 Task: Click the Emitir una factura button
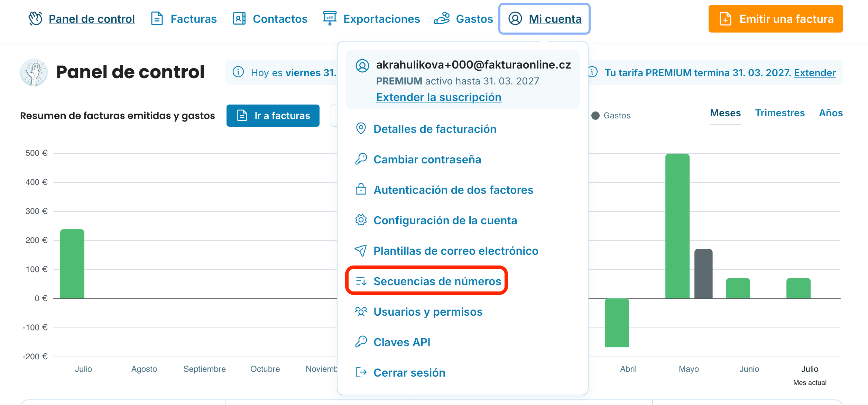[x=776, y=19]
